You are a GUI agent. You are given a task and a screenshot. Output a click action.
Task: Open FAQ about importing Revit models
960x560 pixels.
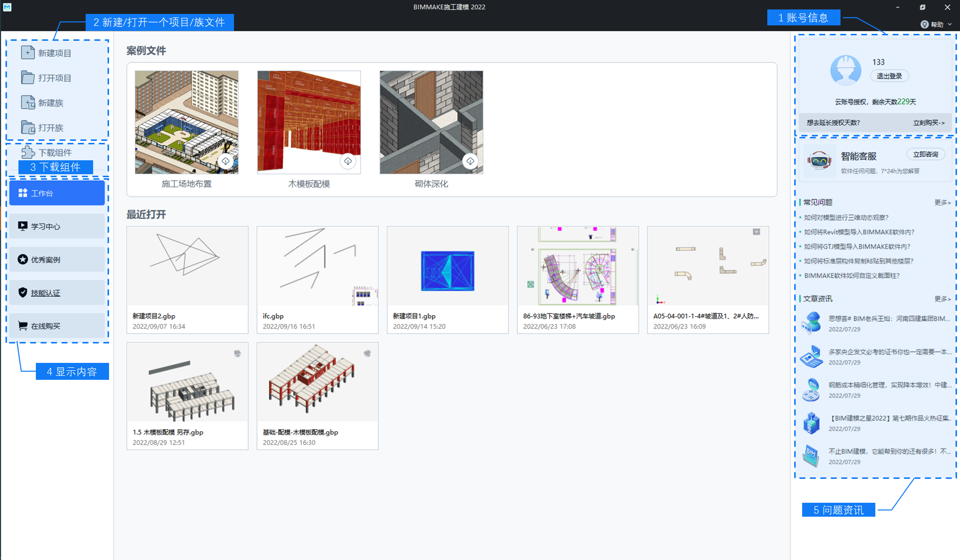click(x=859, y=232)
